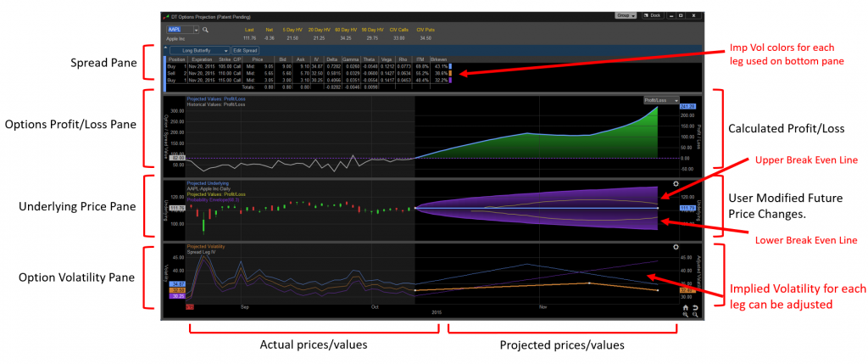Click the purple color swatch for third leg
This screenshot has height=364, width=868.
coord(451,80)
